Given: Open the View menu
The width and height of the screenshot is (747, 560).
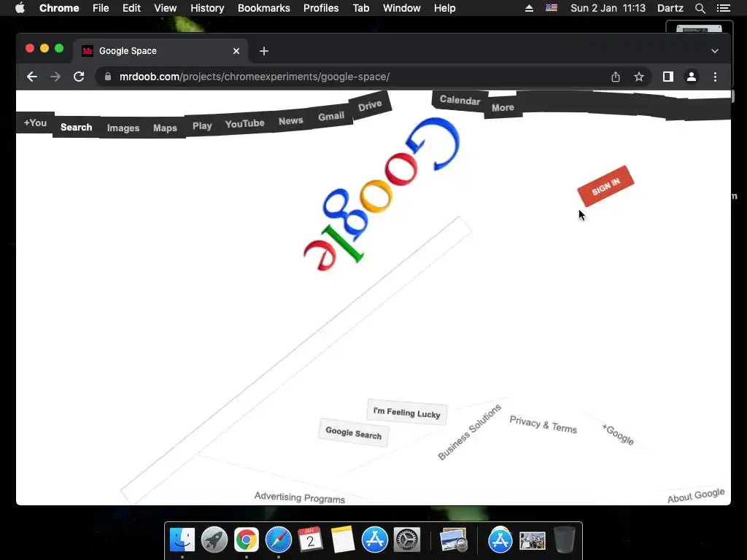Looking at the screenshot, I should coord(166,8).
